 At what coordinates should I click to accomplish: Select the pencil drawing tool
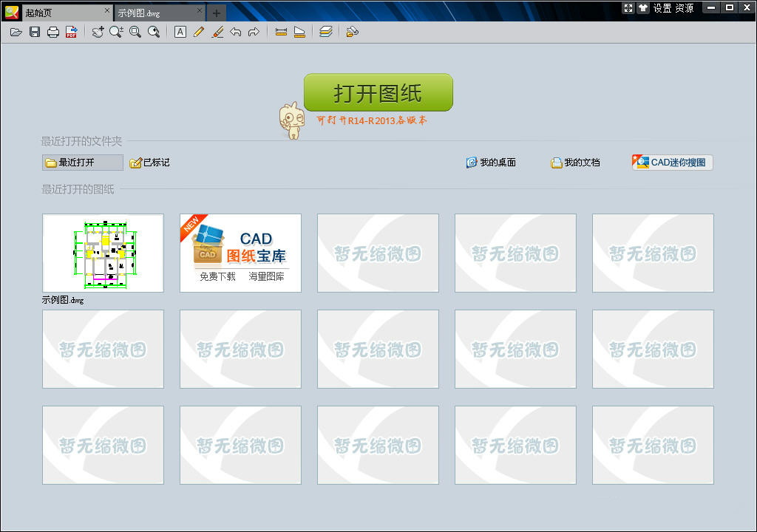198,32
